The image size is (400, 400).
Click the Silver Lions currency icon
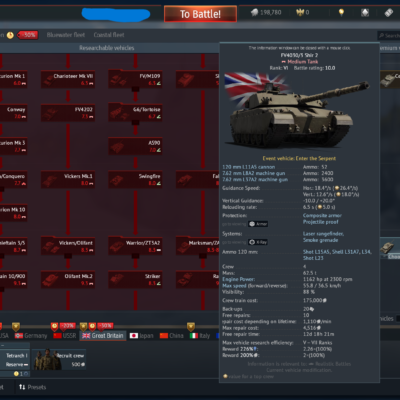click(254, 13)
